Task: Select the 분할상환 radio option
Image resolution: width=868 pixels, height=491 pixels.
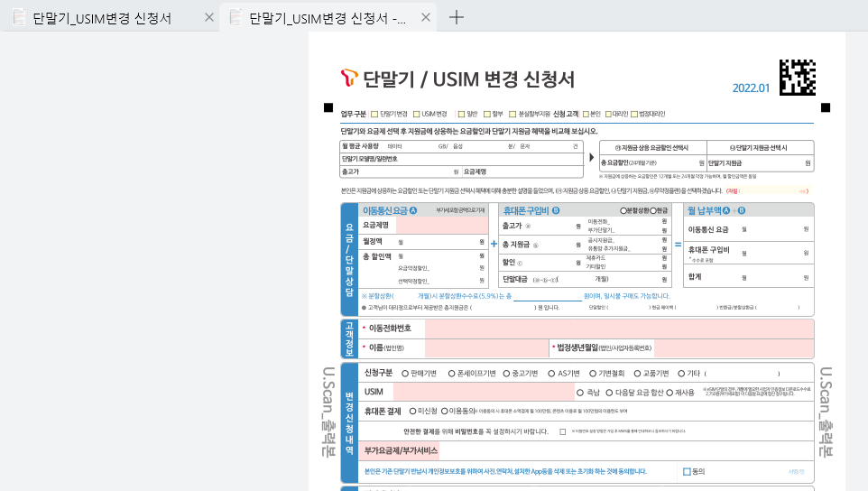Action: click(x=623, y=211)
